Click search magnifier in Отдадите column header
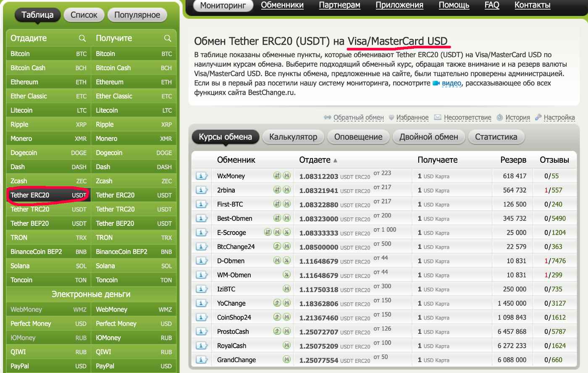 (x=82, y=38)
